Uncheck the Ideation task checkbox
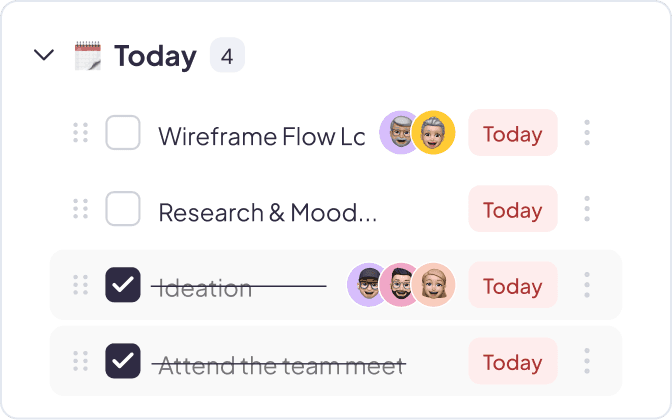Screen dimensions: 672x420 coord(123,285)
